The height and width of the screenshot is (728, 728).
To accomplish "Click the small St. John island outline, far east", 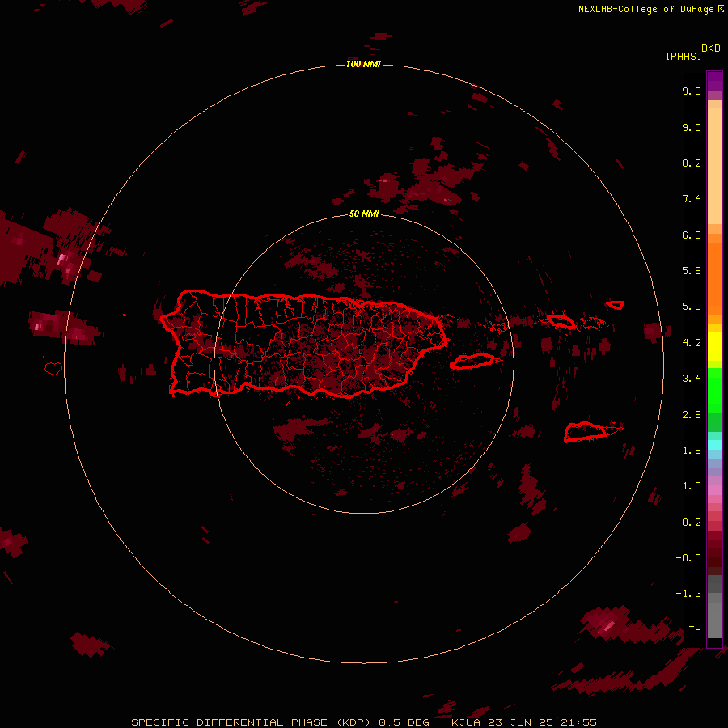I will [x=616, y=305].
